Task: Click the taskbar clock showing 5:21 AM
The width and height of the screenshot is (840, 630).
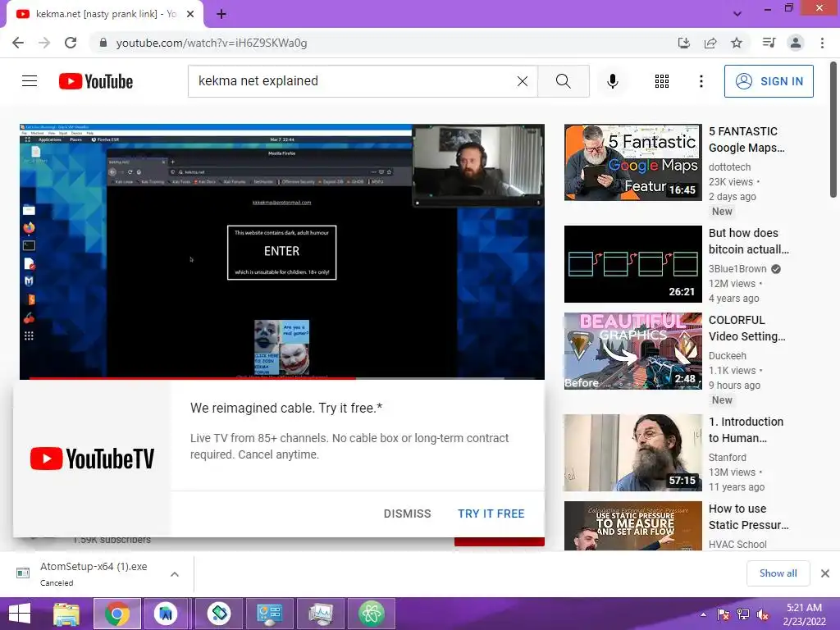Action: (x=804, y=614)
